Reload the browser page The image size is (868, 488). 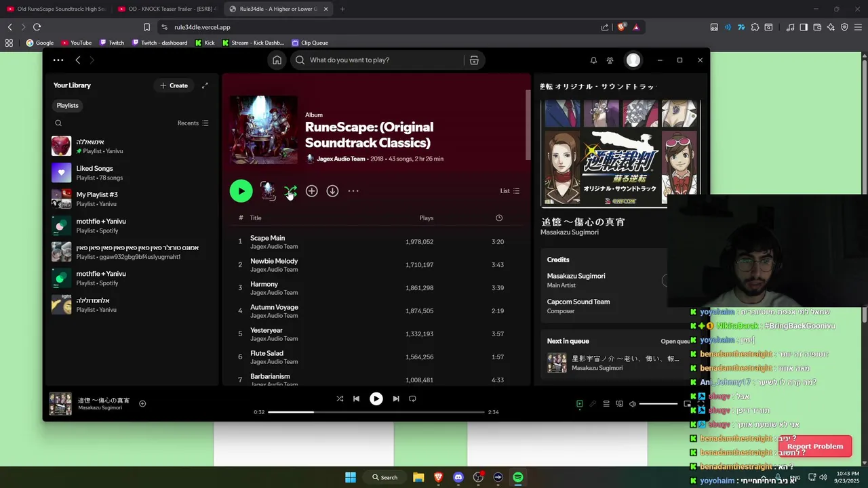37,27
